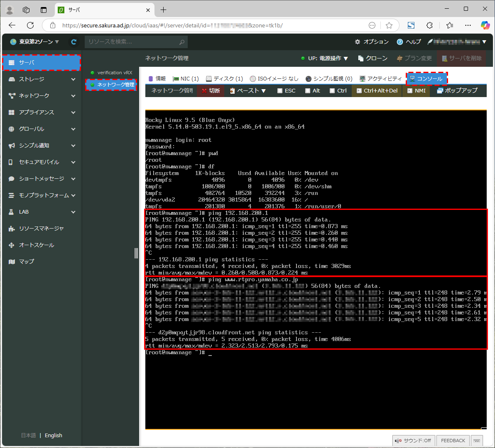Refresh the browser page
Viewport: 495px width, 448px height.
click(x=30, y=25)
